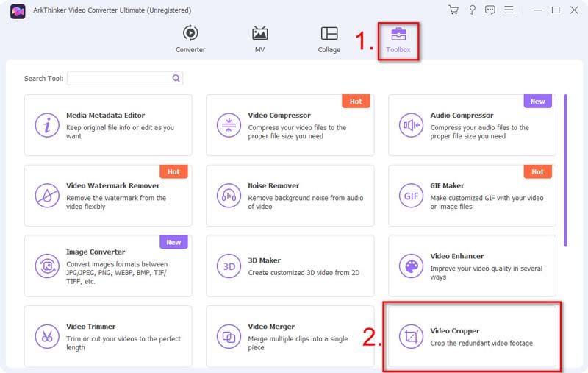Image resolution: width=588 pixels, height=373 pixels.
Task: Click the New badge on Image Converter
Action: click(x=173, y=242)
